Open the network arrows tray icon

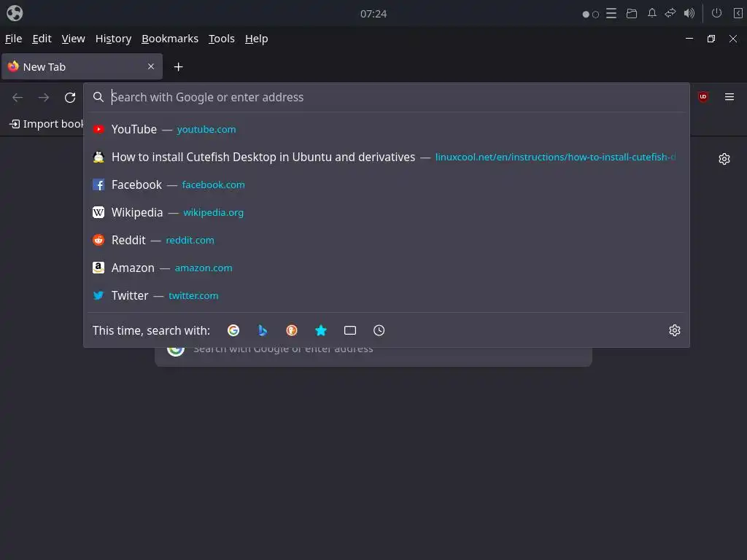point(670,13)
